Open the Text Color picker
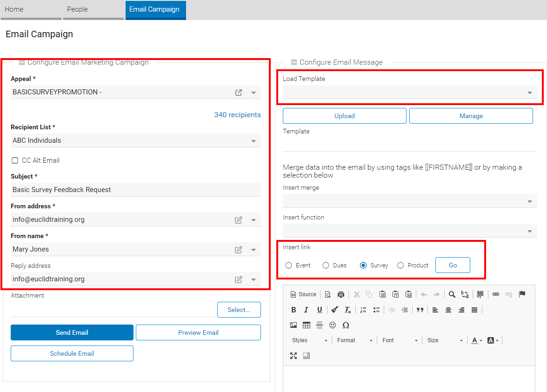Image resolution: width=547 pixels, height=392 pixels. (x=476, y=340)
